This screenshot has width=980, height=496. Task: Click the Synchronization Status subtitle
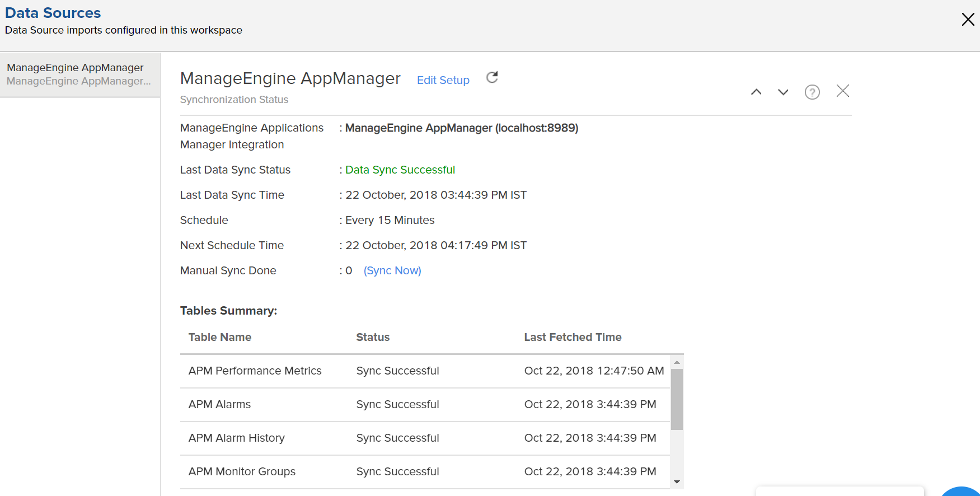[x=234, y=99]
